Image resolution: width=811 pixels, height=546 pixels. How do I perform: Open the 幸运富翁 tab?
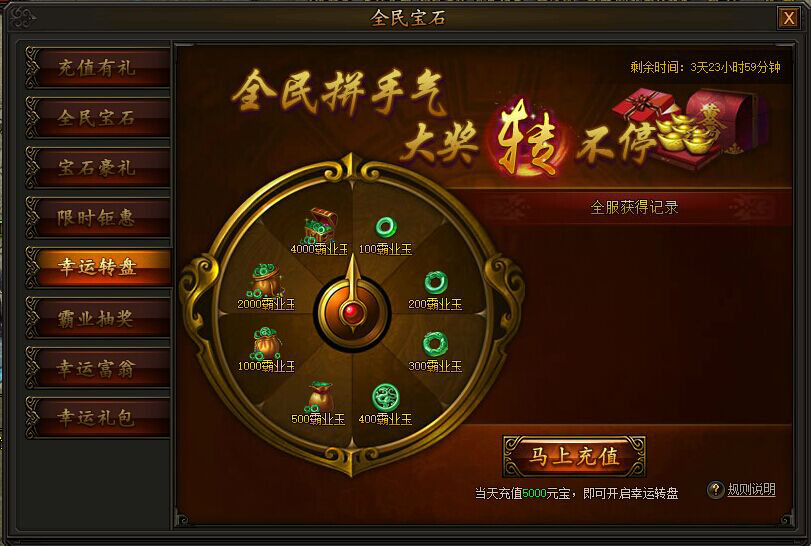(97, 368)
